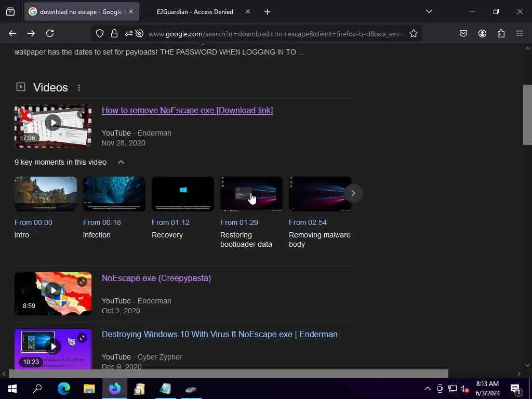The image size is (532, 399).
Task: Open the notification center icon
Action: pyautogui.click(x=515, y=390)
